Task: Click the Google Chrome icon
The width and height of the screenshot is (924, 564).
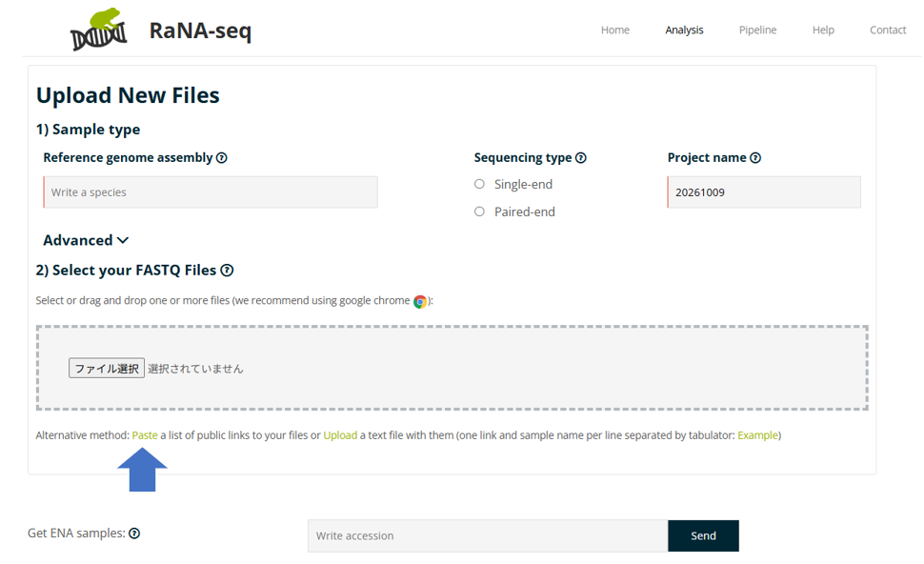Action: tap(420, 302)
